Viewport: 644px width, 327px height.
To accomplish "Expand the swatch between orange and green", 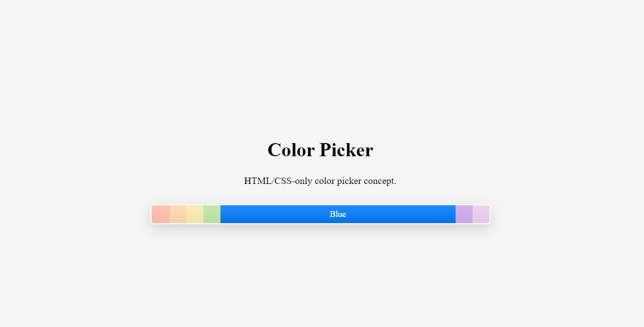I will [195, 214].
